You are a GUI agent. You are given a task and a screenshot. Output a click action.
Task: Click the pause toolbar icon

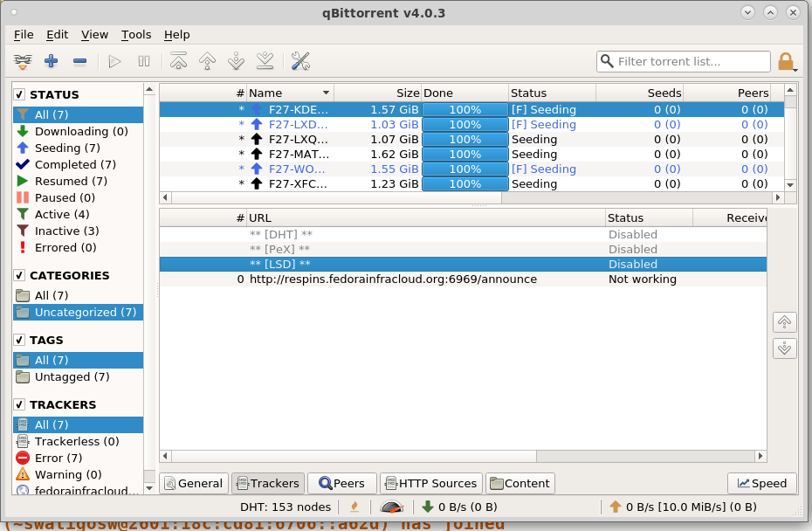pos(143,61)
